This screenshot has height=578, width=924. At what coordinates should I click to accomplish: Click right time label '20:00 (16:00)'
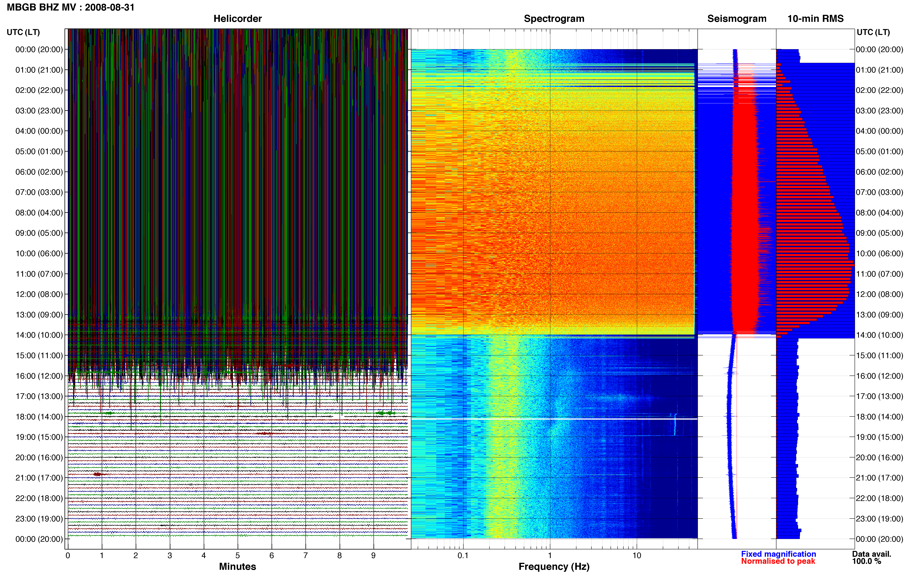[879, 458]
